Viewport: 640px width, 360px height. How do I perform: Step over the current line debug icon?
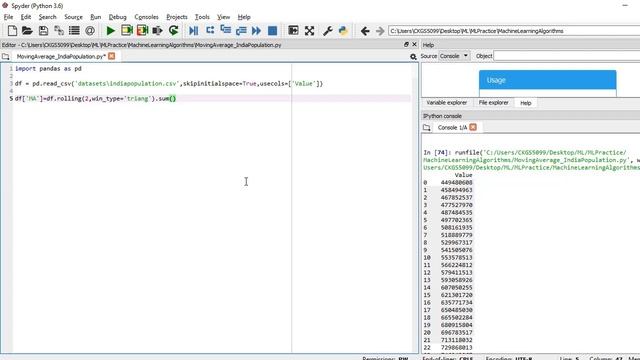coord(210,31)
